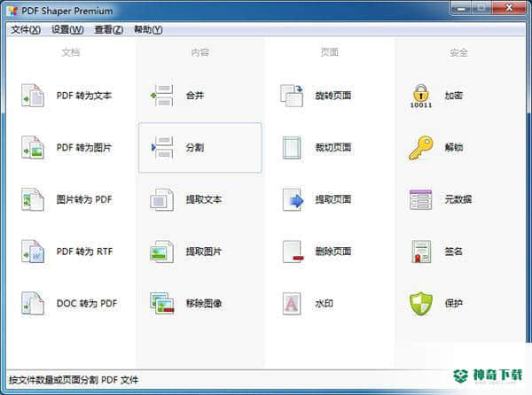532x395 pixels.
Task: Open the 查看(Z) menu
Action: click(x=108, y=30)
